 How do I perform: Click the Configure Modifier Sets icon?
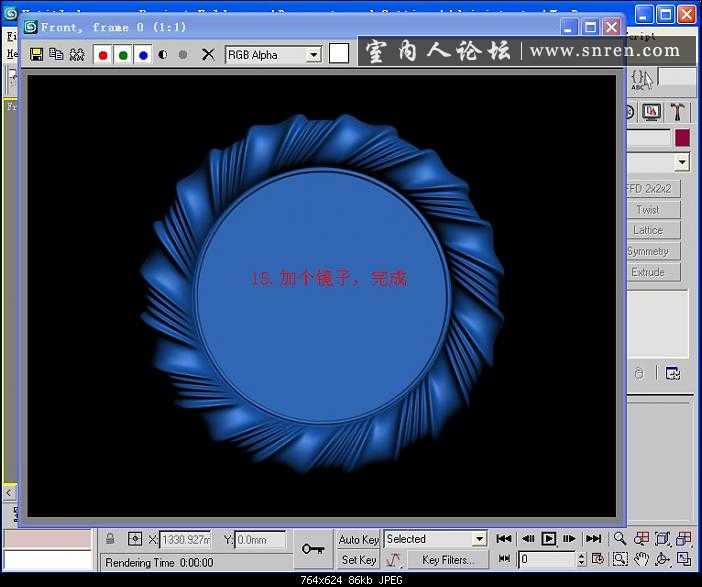[673, 373]
